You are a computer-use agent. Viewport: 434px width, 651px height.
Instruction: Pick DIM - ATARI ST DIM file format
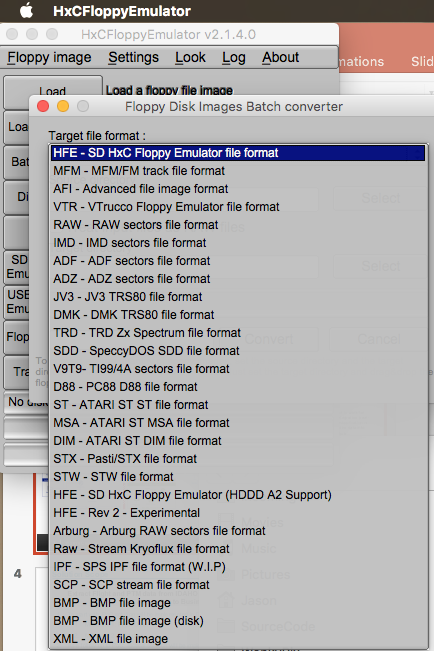[x=238, y=441]
